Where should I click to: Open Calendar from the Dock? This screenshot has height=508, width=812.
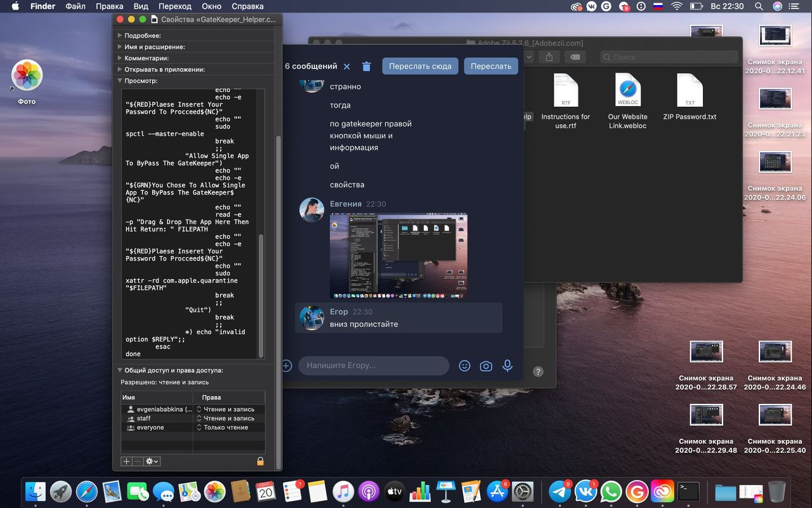266,491
